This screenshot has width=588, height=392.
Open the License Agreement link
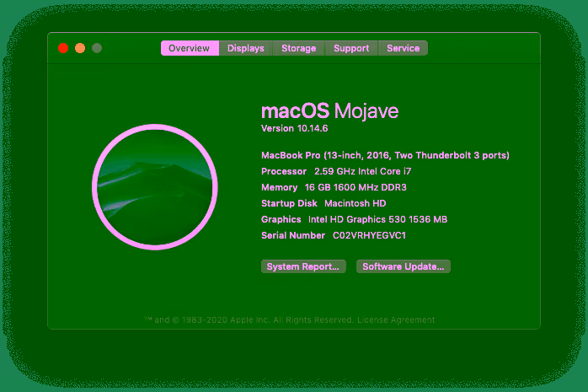pyautogui.click(x=396, y=320)
